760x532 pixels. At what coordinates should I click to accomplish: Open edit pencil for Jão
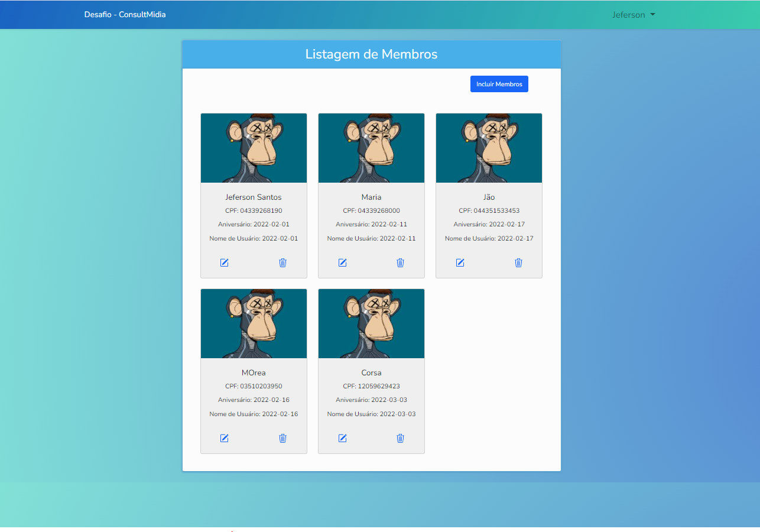point(460,262)
